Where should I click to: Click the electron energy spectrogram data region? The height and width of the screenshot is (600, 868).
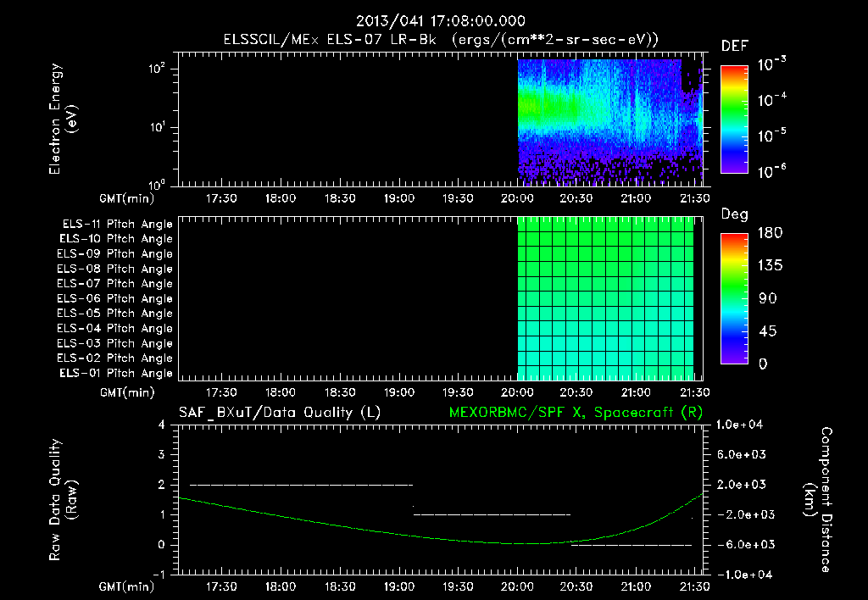(609, 122)
